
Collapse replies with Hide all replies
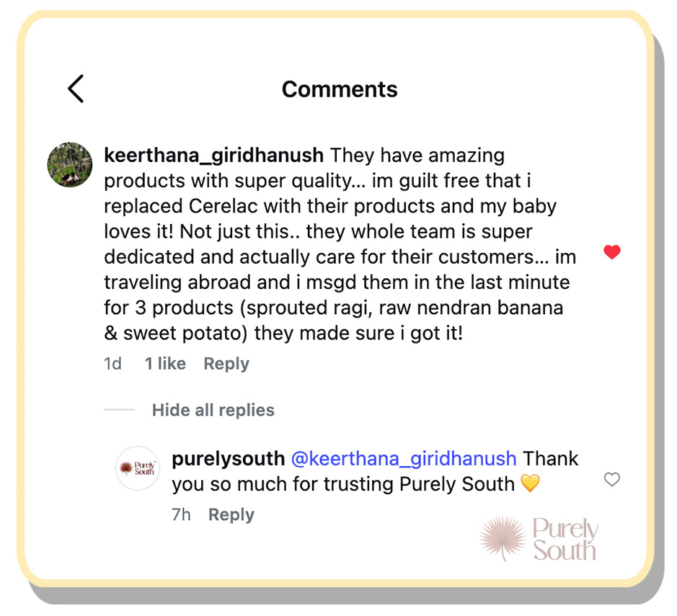click(213, 410)
